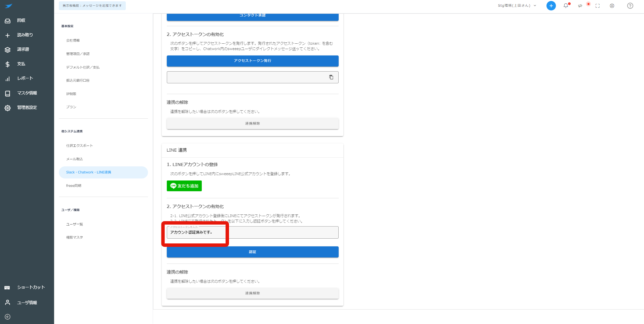The height and width of the screenshot is (324, 644).
Task: Click the inbox icon beside 回収
Action: click(7, 21)
